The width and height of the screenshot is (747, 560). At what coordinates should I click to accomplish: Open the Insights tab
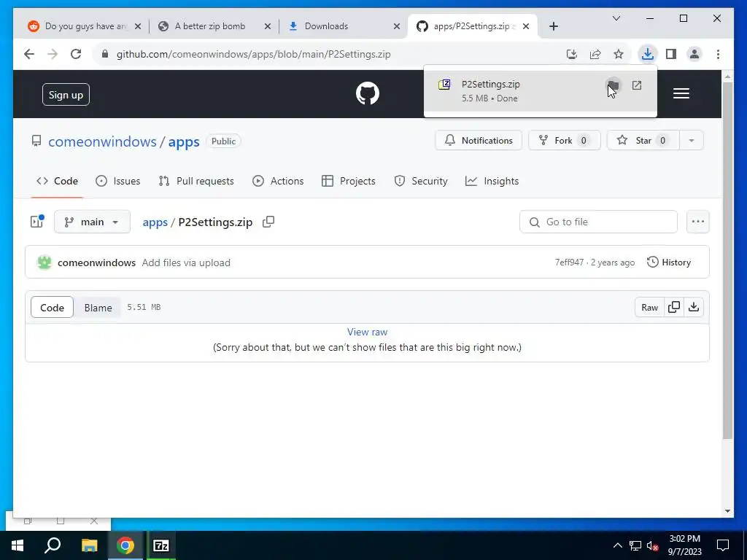pyautogui.click(x=492, y=181)
